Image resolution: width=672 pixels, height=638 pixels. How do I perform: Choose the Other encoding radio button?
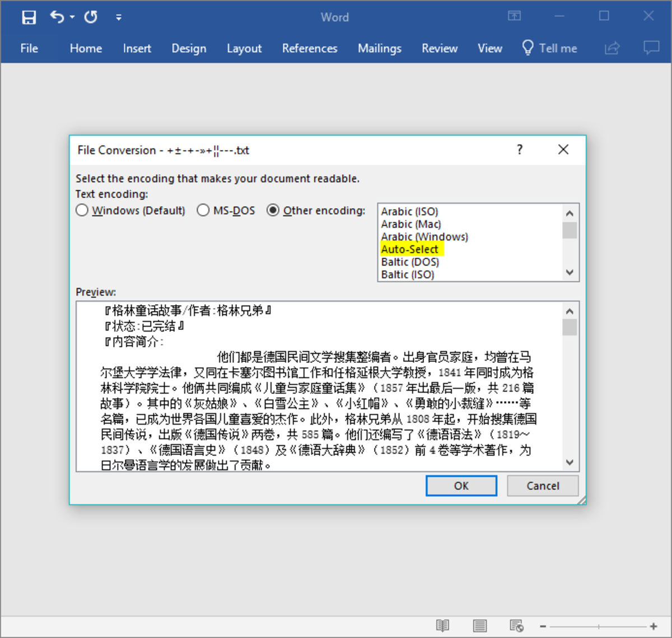pos(273,211)
